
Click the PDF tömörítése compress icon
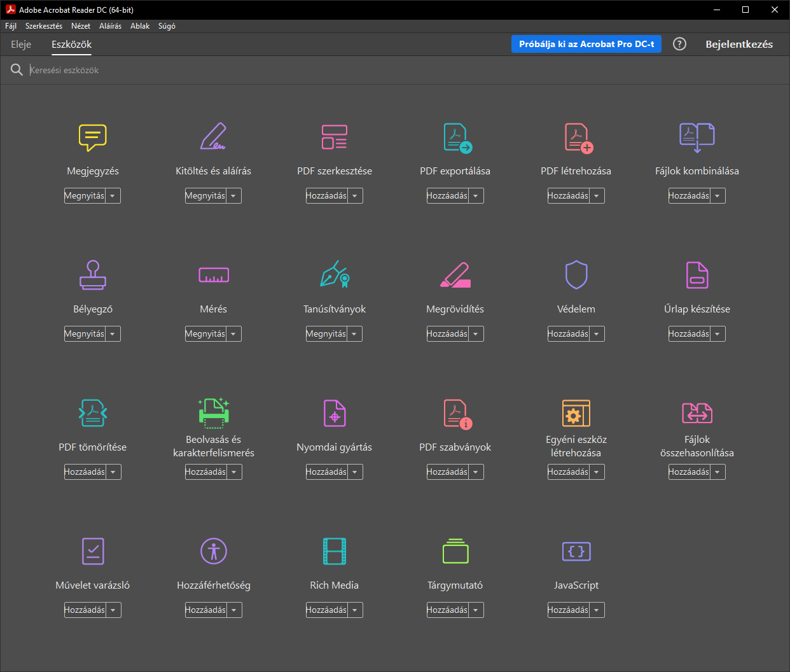(93, 413)
